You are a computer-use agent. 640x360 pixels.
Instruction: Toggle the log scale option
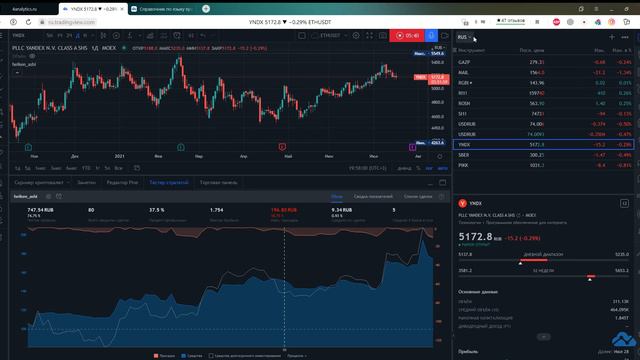click(x=429, y=168)
